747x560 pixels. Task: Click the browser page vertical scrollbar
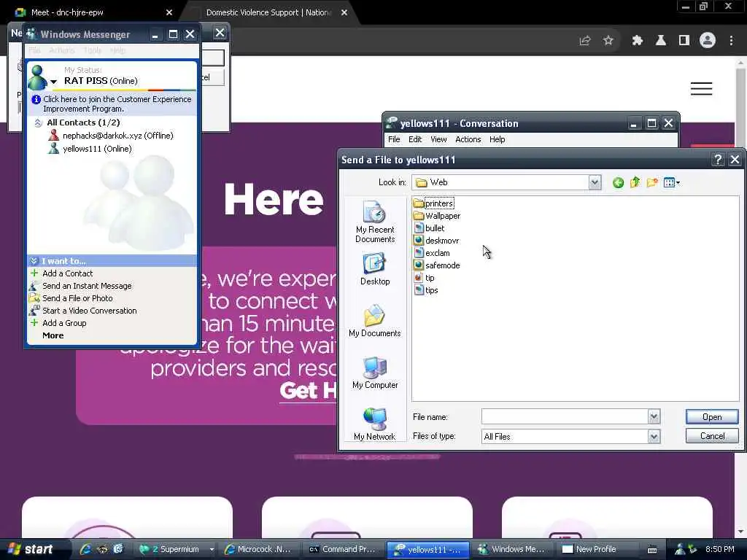[x=740, y=297]
